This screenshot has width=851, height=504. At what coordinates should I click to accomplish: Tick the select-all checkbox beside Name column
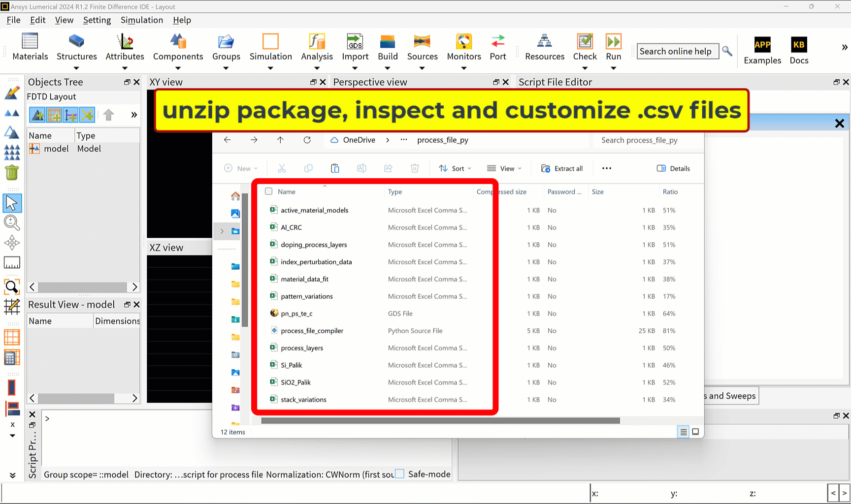268,191
